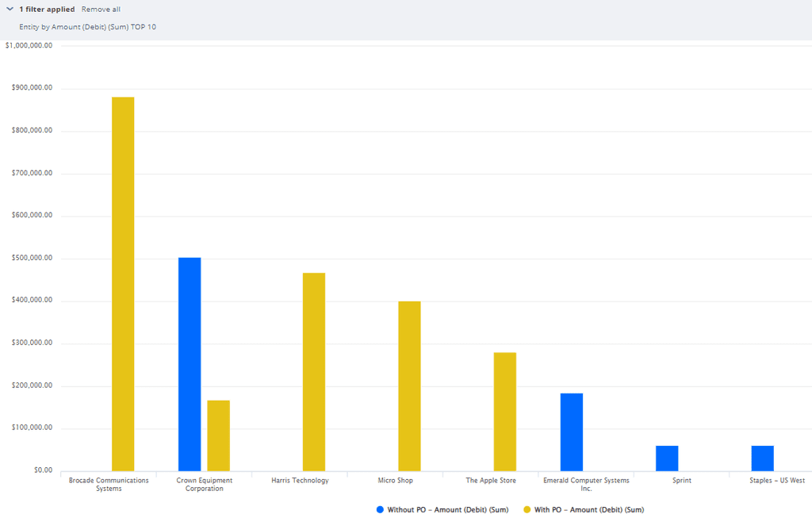
Task: Click the $300,000.00 axis value
Action: (32, 343)
